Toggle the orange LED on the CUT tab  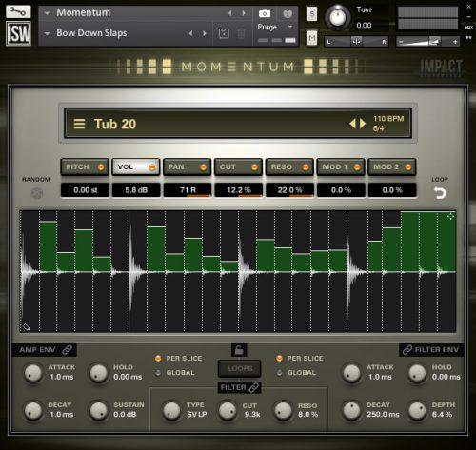point(254,167)
